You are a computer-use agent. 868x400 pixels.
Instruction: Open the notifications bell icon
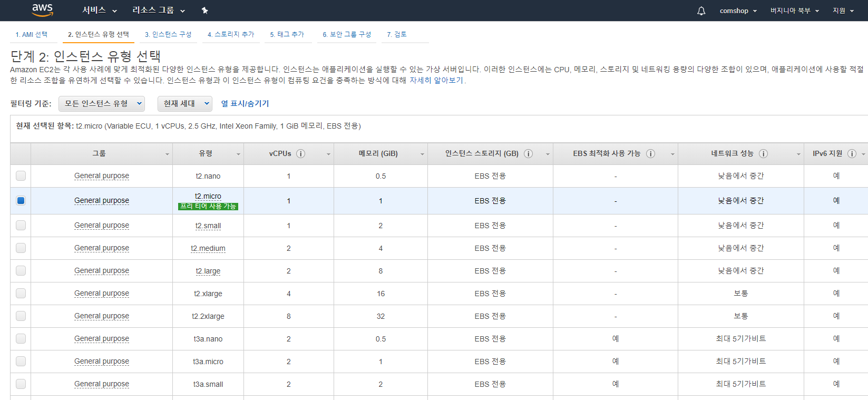[701, 11]
